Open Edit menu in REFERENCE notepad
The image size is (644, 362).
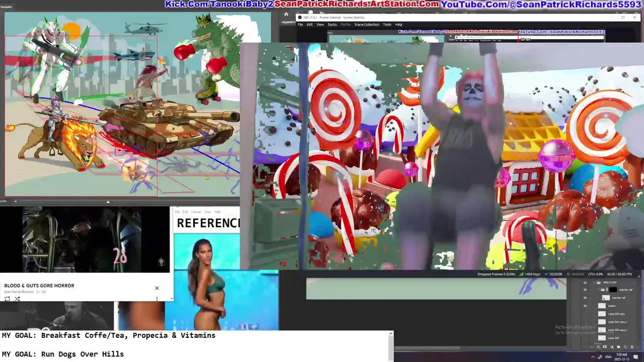185,212
